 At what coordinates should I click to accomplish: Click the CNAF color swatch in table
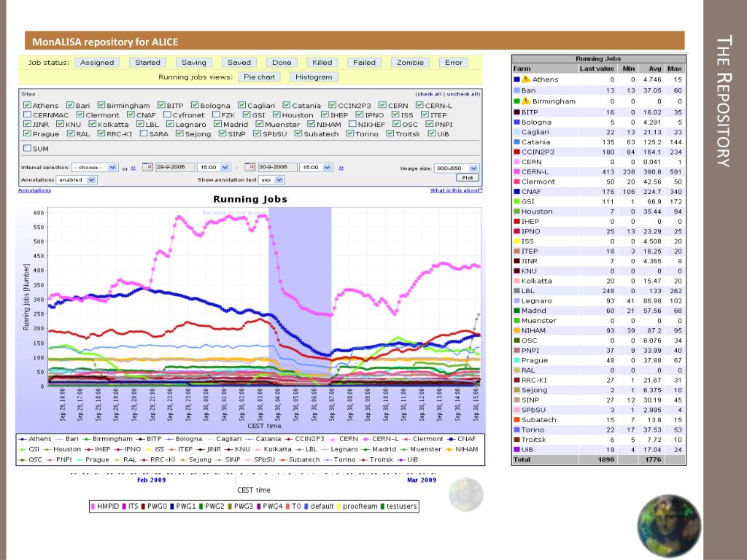point(517,192)
